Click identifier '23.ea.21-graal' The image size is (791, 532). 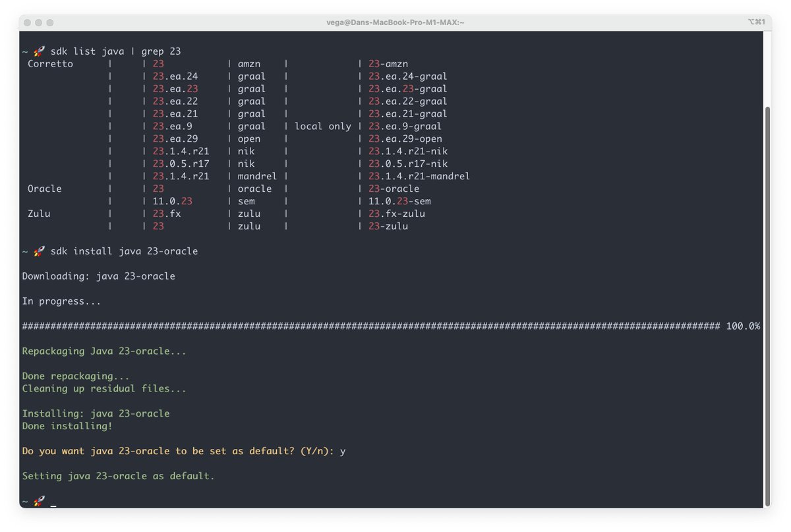(408, 114)
